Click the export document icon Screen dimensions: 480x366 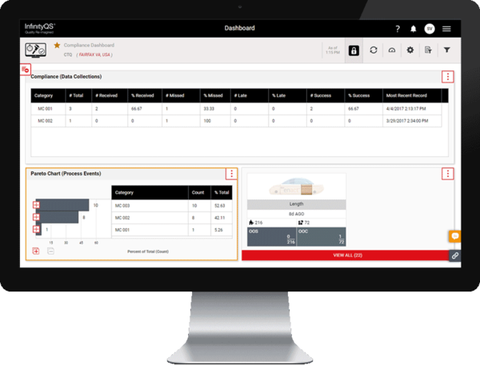(x=428, y=50)
